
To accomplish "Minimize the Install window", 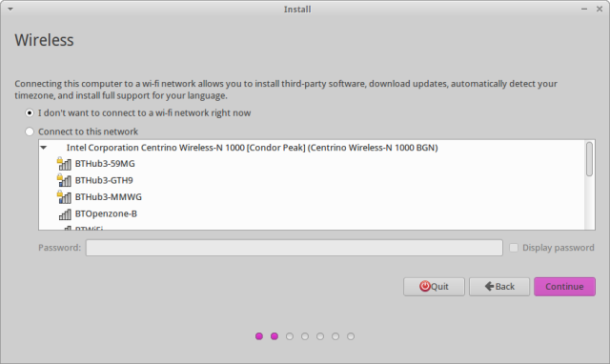I will pos(584,9).
